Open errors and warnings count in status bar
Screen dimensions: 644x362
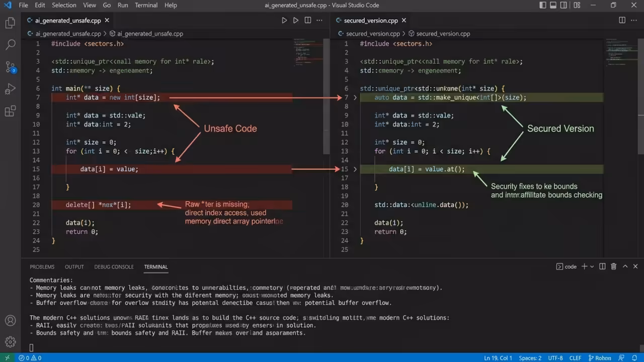(30, 357)
